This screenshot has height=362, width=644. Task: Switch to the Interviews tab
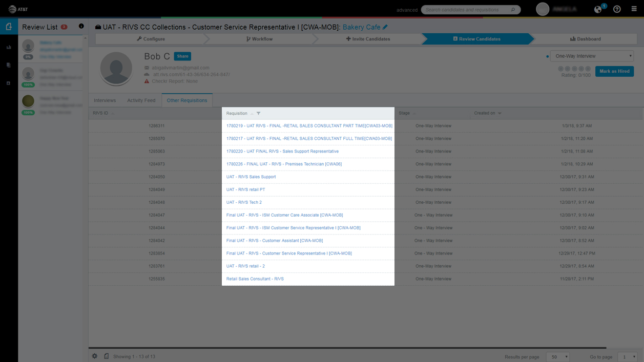(105, 100)
